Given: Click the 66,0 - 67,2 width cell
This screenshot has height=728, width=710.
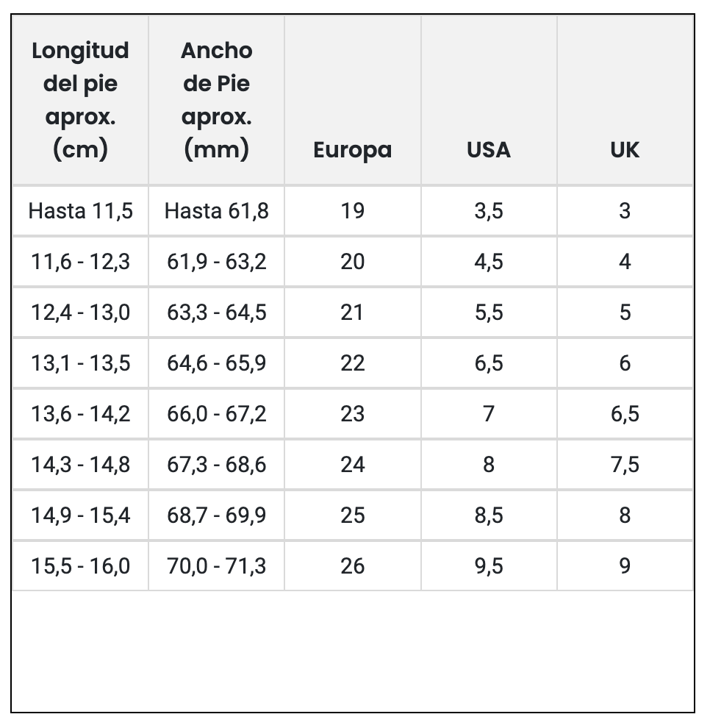Looking at the screenshot, I should point(216,414).
